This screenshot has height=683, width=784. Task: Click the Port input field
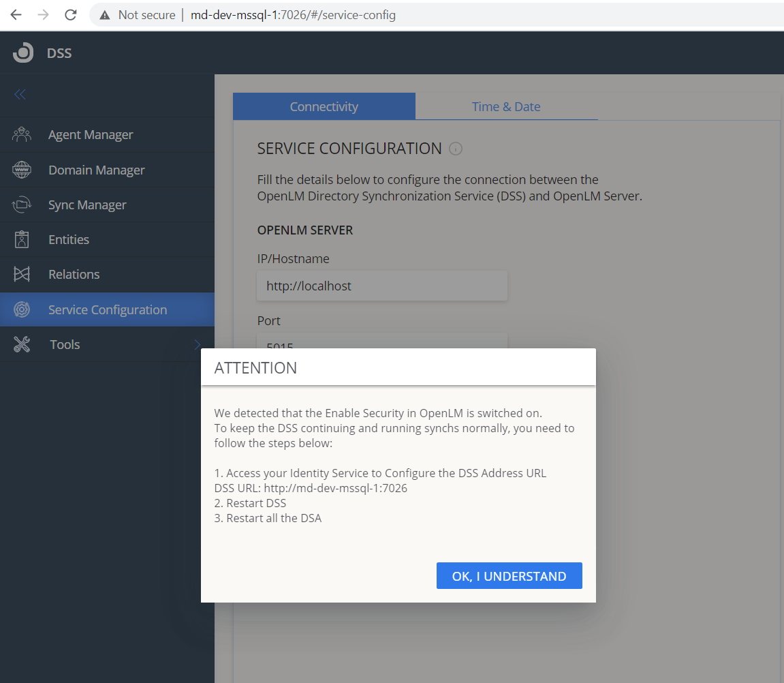point(381,341)
